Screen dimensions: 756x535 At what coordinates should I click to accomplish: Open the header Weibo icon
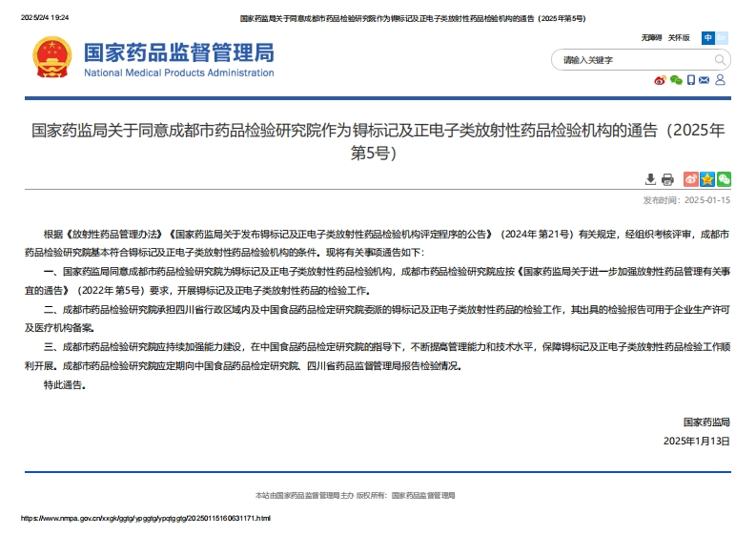click(659, 80)
